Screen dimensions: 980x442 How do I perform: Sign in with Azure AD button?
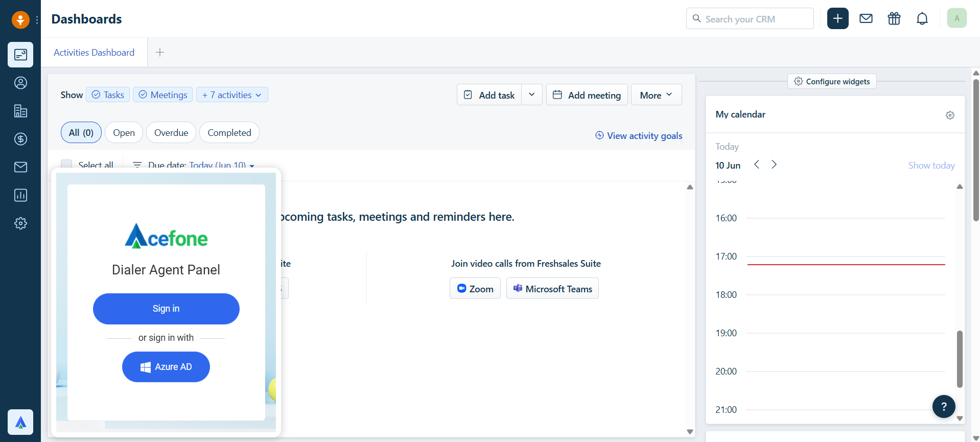[x=166, y=367]
